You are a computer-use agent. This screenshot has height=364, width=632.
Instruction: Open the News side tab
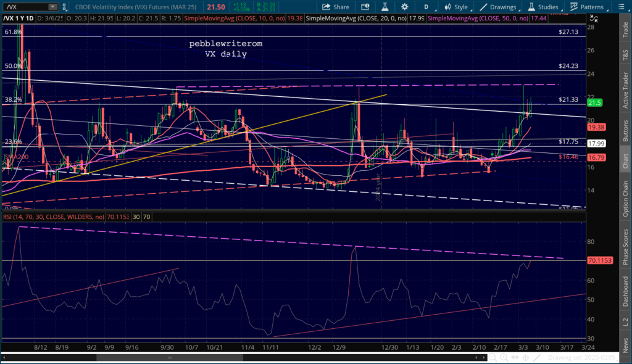click(625, 345)
